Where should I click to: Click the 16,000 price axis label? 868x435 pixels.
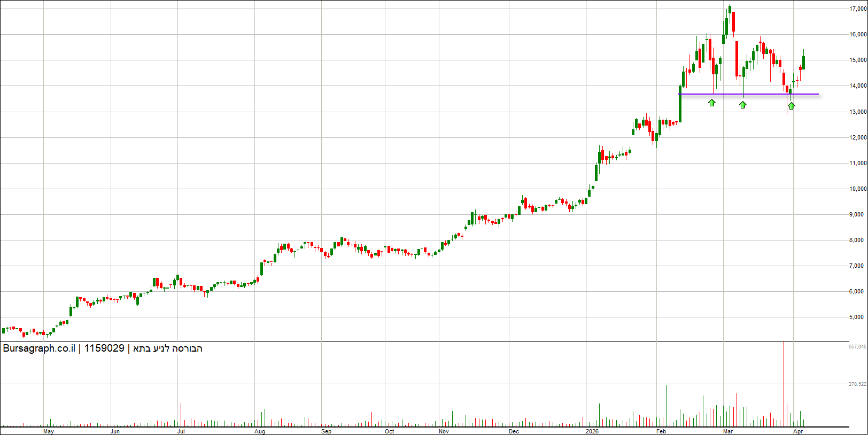click(x=858, y=34)
